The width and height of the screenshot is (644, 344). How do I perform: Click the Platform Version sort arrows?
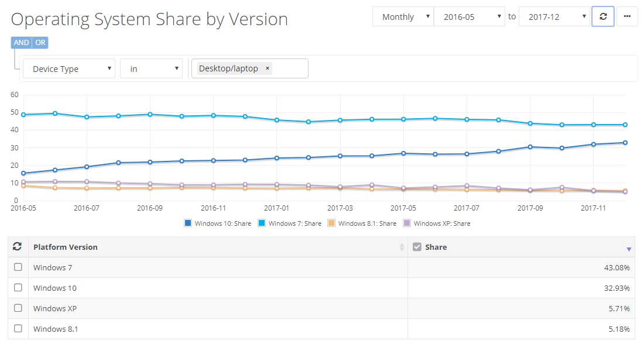tap(402, 247)
